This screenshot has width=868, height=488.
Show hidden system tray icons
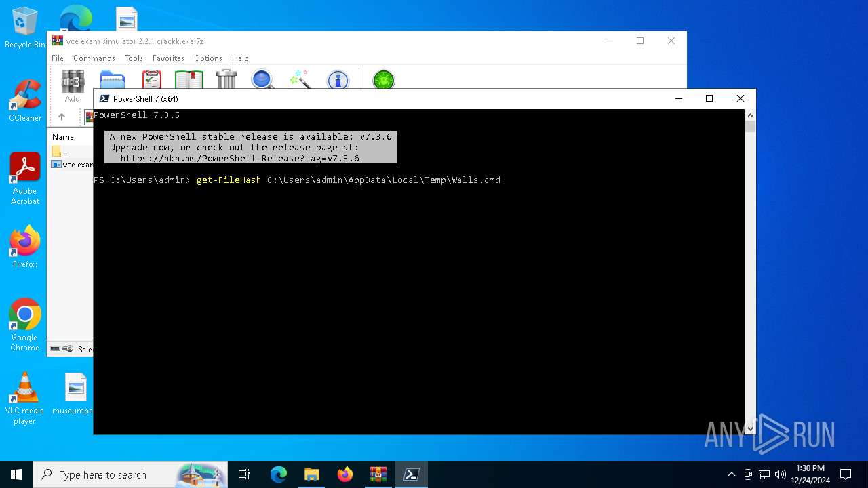(731, 474)
